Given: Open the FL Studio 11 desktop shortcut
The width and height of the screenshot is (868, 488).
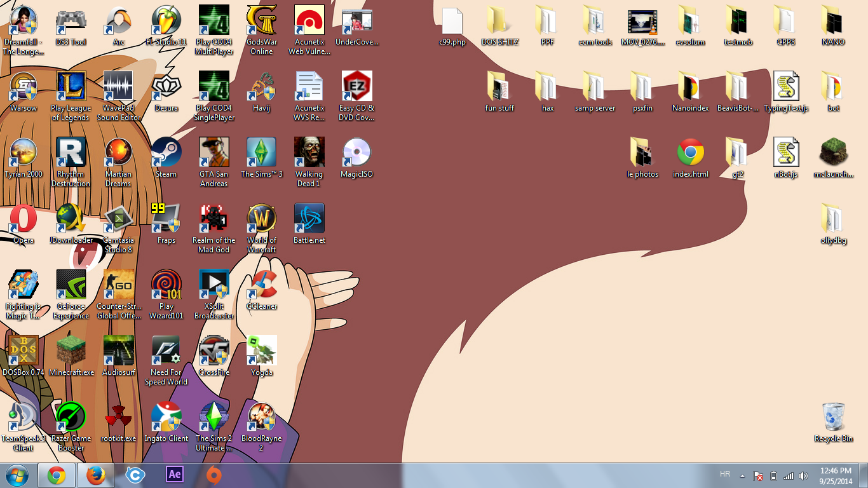Looking at the screenshot, I should pos(166,27).
